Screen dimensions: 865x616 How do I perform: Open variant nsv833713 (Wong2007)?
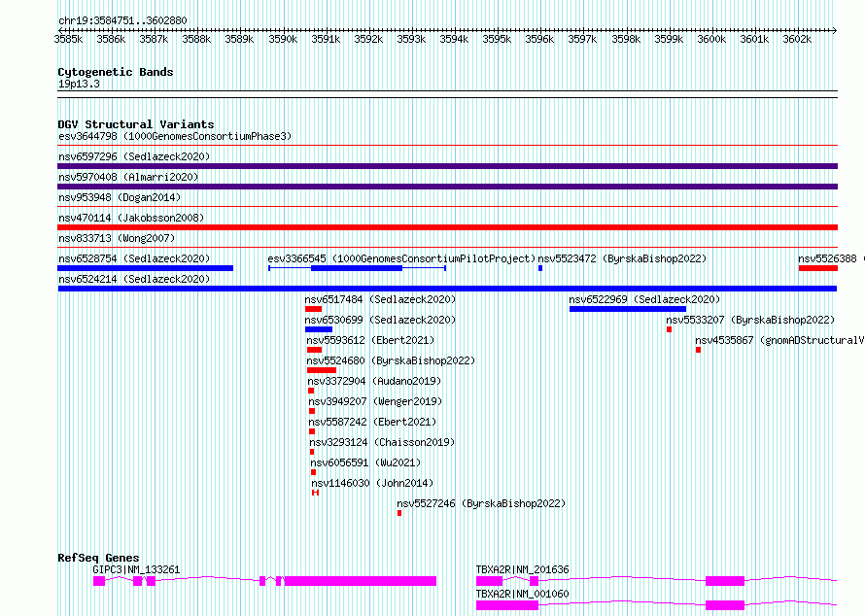tap(117, 238)
